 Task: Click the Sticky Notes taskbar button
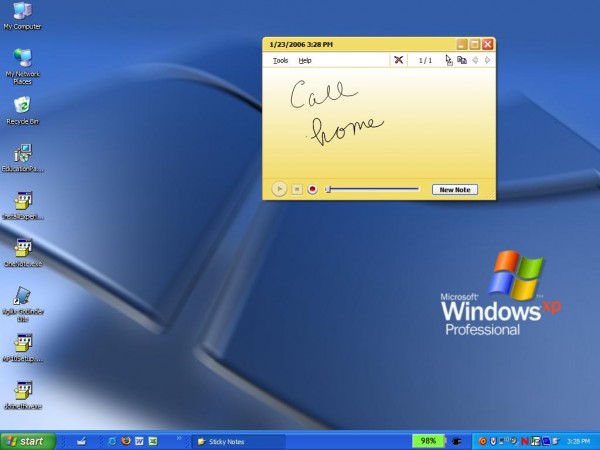pyautogui.click(x=239, y=442)
